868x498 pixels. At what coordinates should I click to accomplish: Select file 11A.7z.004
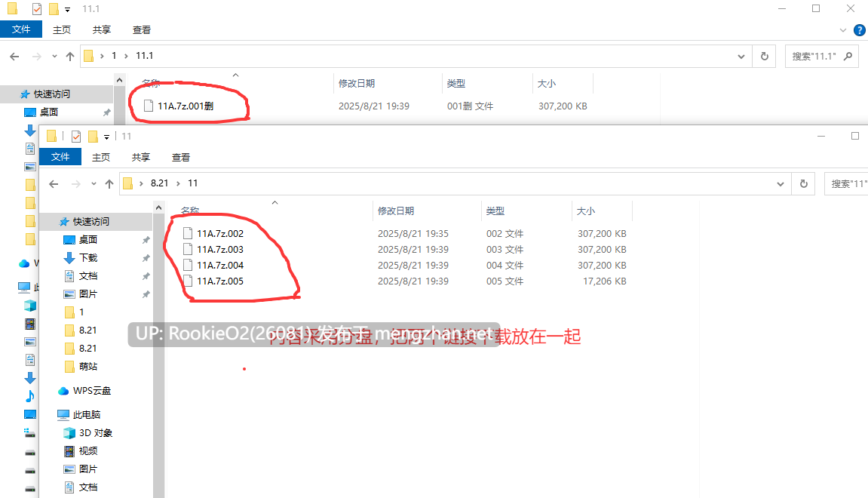click(220, 266)
